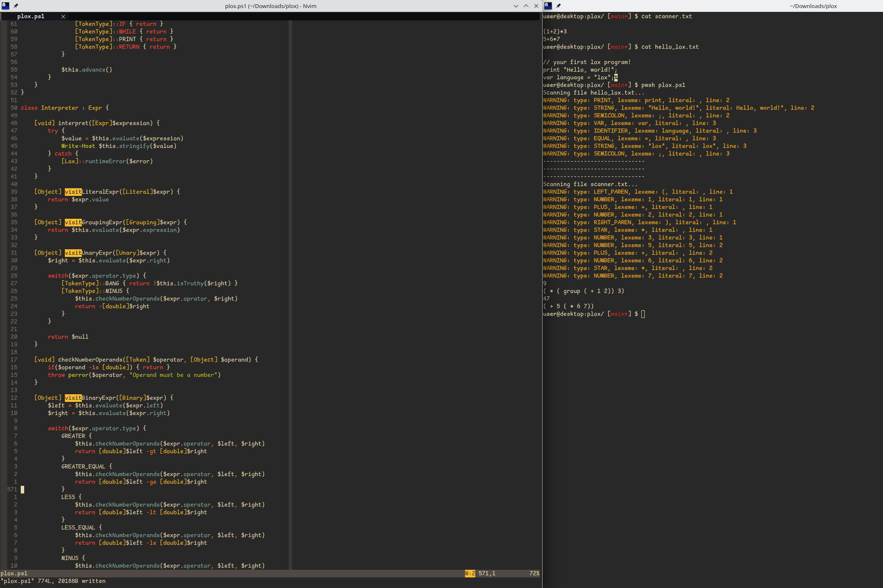Click the LEFT_PAREN warning line
883x588 pixels.
pos(638,192)
